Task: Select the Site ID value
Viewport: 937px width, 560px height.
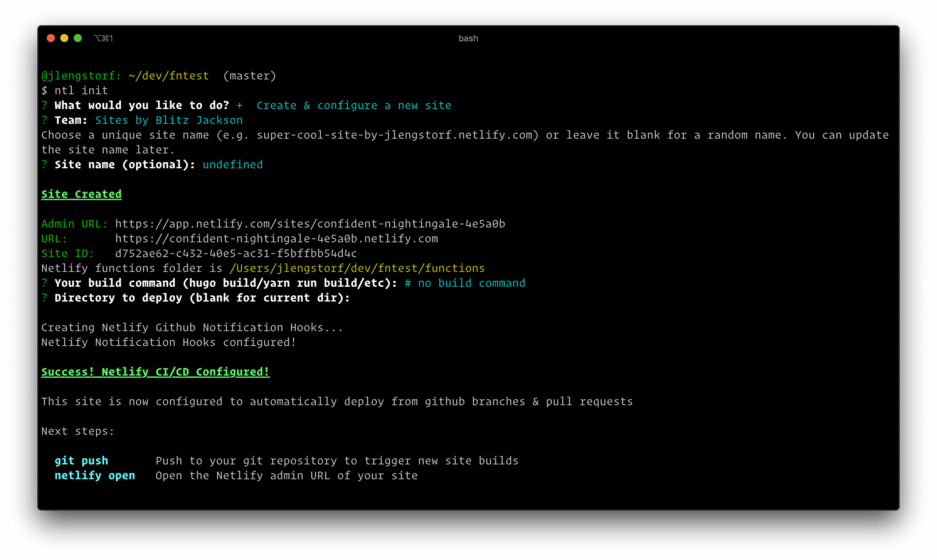Action: coord(236,253)
